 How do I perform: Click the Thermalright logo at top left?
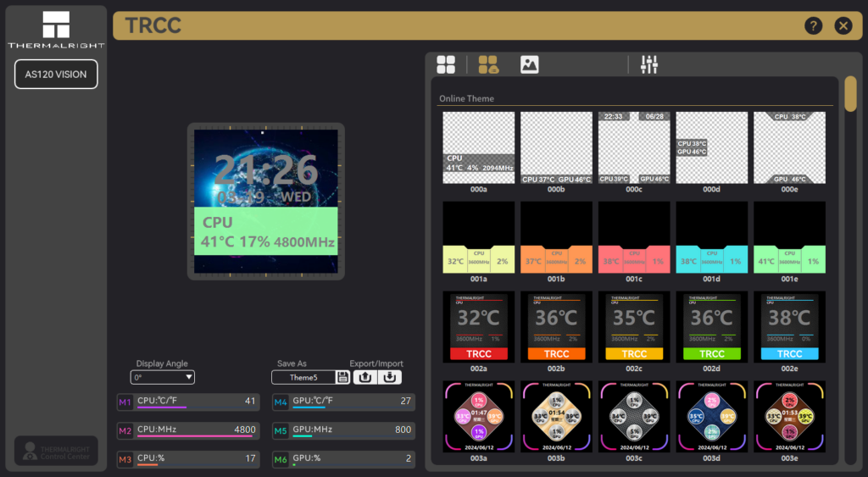point(56,30)
